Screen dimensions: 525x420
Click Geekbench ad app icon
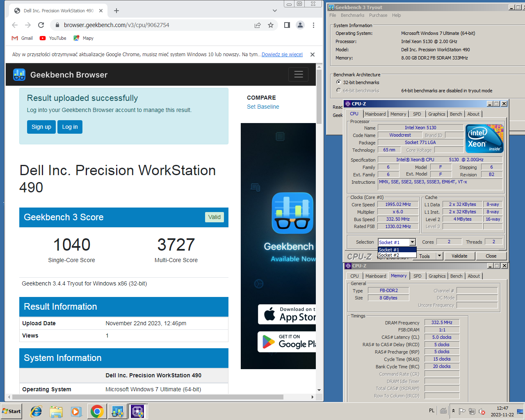coord(292,213)
